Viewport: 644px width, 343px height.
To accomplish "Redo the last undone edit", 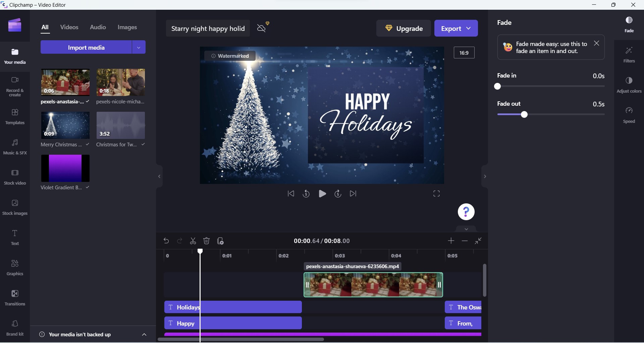I will (180, 241).
